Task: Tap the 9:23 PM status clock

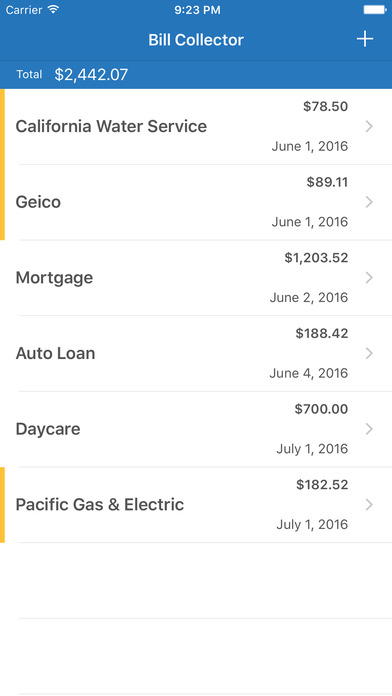Action: tap(197, 10)
